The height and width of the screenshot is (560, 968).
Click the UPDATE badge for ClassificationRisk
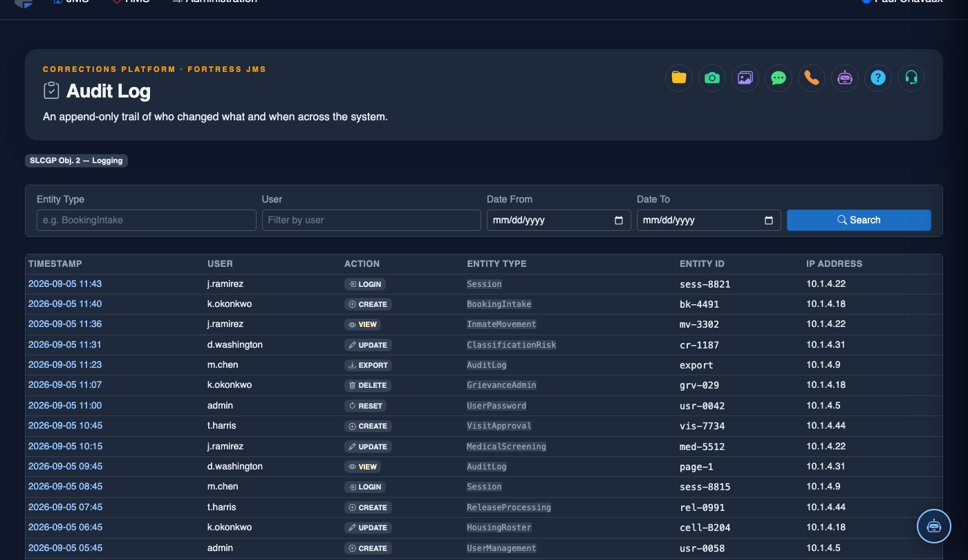click(x=368, y=345)
